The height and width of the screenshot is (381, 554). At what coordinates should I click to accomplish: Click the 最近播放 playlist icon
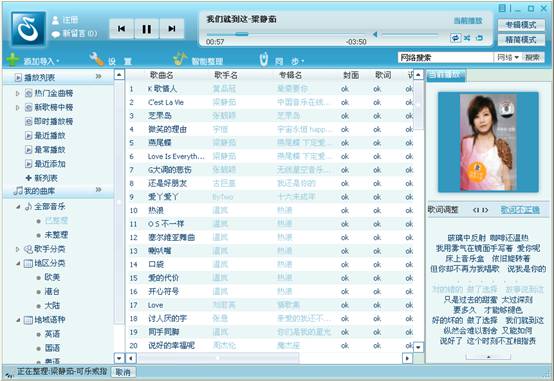pos(29,136)
